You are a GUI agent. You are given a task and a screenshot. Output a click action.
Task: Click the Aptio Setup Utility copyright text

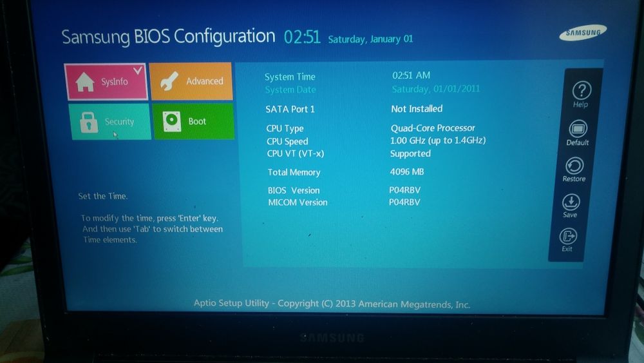click(332, 304)
